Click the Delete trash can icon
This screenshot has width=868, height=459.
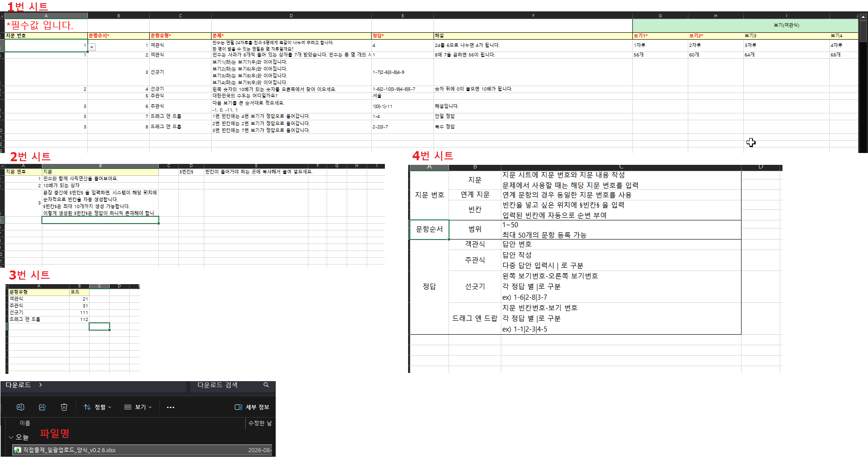pos(64,407)
